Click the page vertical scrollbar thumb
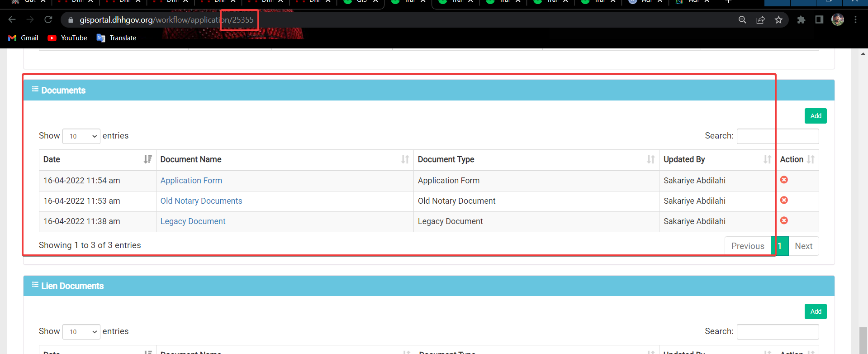Viewport: 868px width, 354px height. point(863,340)
